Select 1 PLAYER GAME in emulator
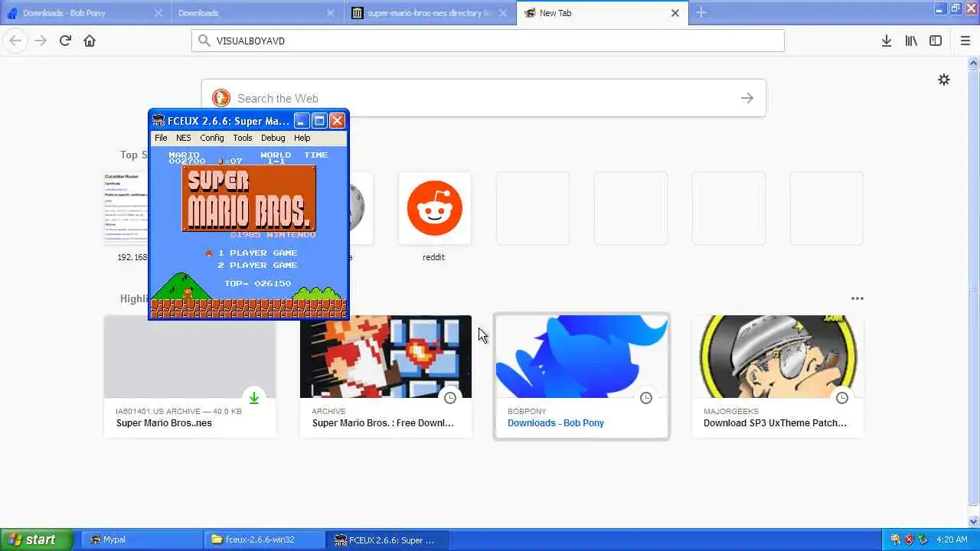 click(257, 253)
